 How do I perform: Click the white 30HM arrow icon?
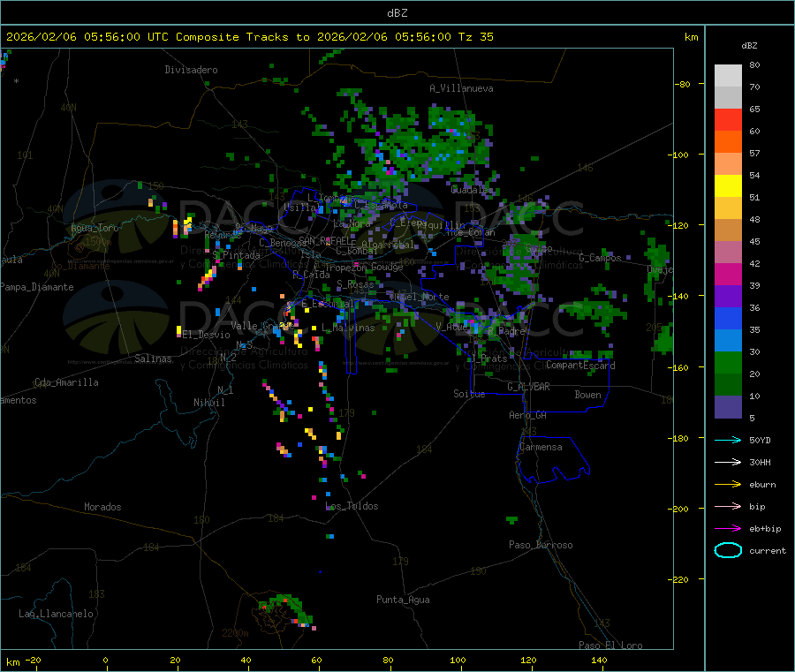pyautogui.click(x=728, y=462)
